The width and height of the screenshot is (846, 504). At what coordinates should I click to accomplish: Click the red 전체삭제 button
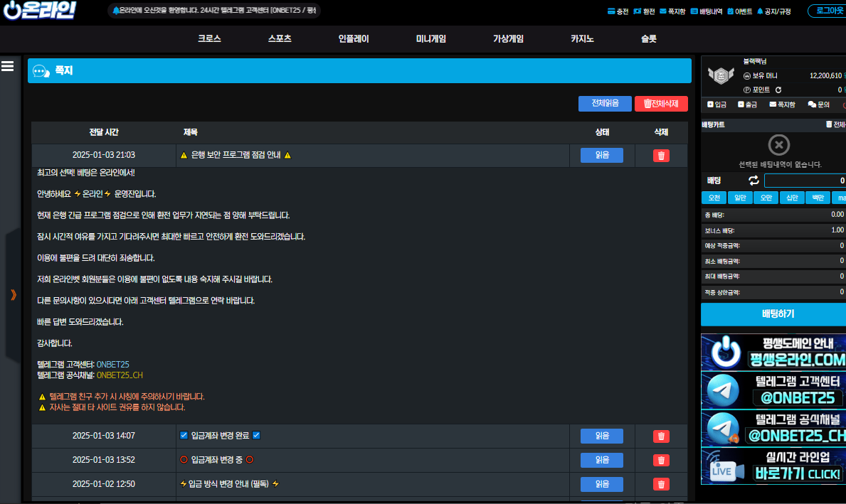pos(661,104)
